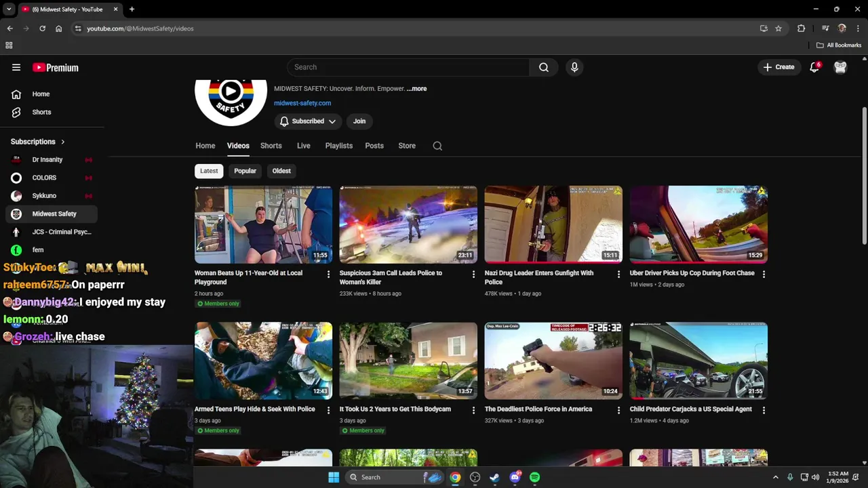Click the Join membership button
This screenshot has width=868, height=488.
359,121
